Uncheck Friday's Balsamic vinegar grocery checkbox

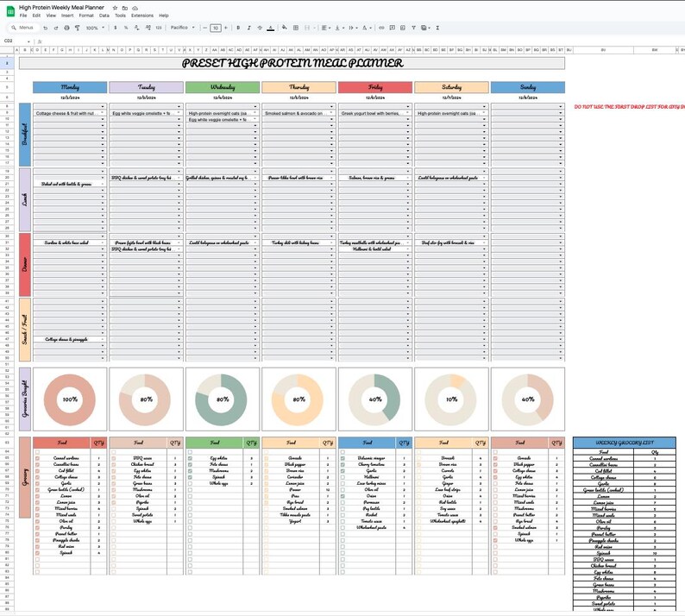click(x=342, y=458)
